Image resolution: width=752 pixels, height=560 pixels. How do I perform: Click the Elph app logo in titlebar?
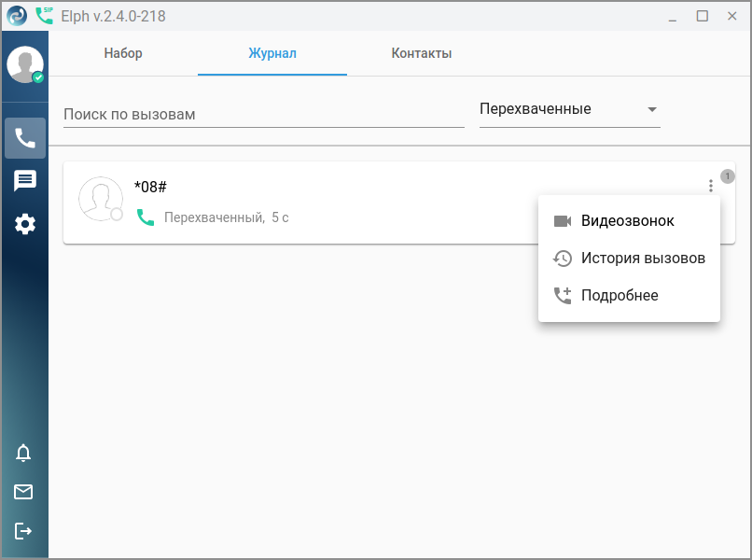click(17, 16)
